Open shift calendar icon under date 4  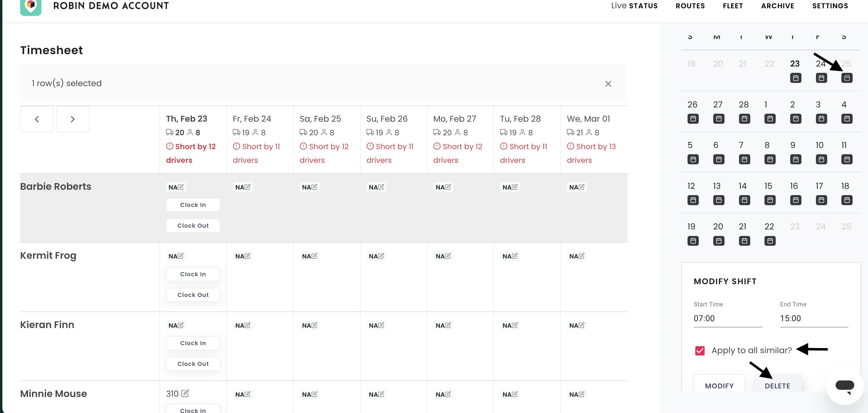click(847, 119)
